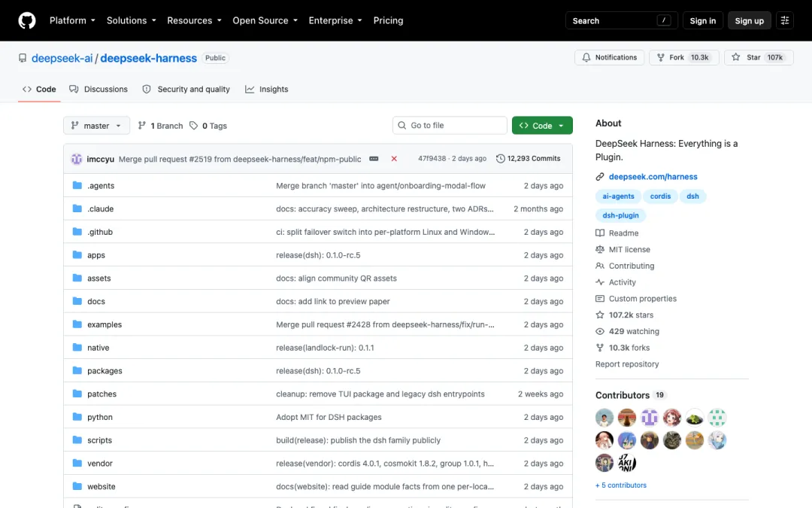Open the green Code dropdown button
Image resolution: width=812 pixels, height=508 pixels.
tap(542, 126)
